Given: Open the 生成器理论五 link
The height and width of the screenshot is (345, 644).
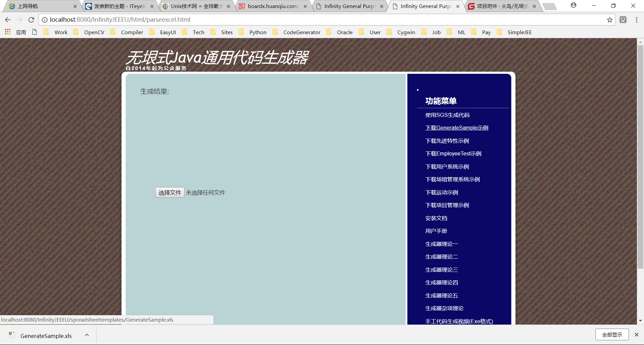Looking at the screenshot, I should click(x=441, y=295).
